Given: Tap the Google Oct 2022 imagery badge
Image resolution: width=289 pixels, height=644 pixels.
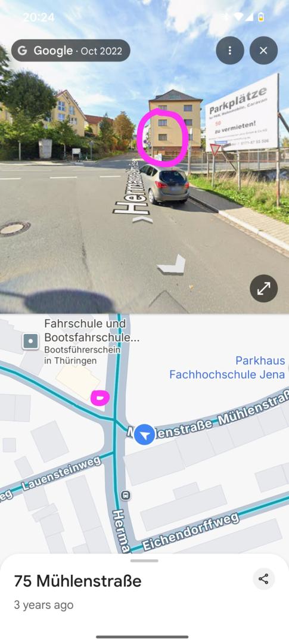Looking at the screenshot, I should tap(70, 51).
